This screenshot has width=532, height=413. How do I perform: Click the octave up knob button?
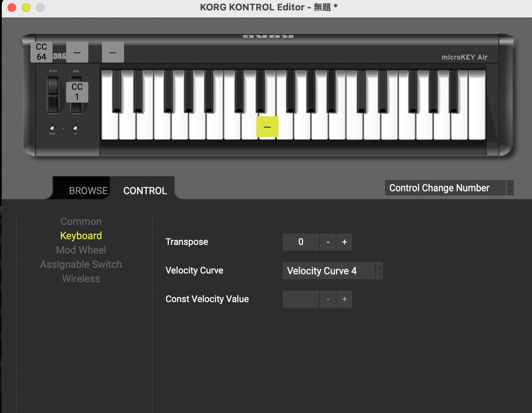(x=75, y=129)
